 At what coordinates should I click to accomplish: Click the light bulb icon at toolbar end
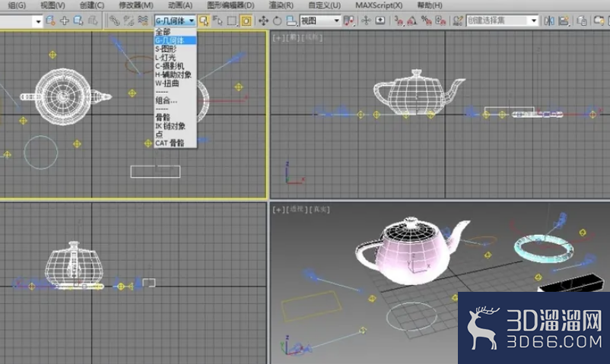pyautogui.click(x=599, y=21)
